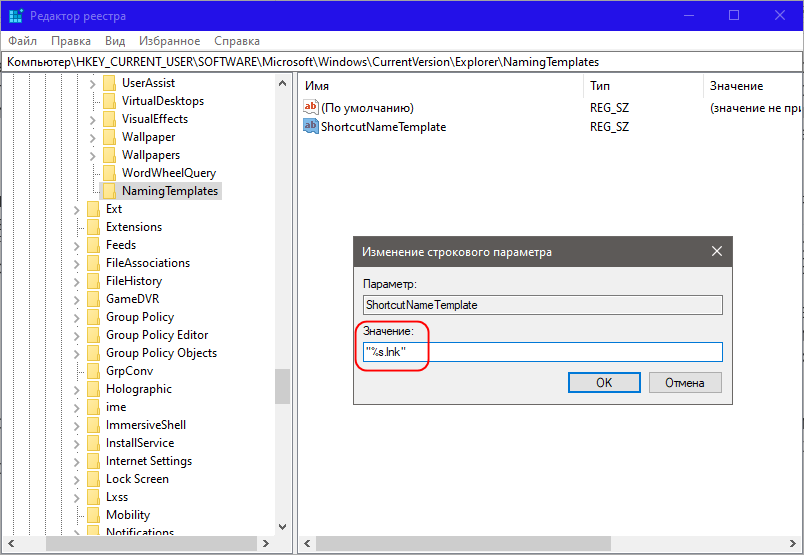Expand the VisualEffects key
804x555 pixels.
(x=92, y=120)
